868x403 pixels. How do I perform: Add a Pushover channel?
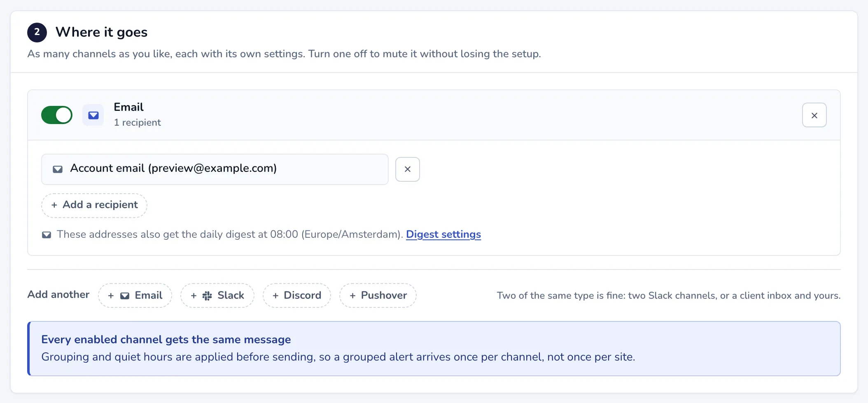coord(378,295)
